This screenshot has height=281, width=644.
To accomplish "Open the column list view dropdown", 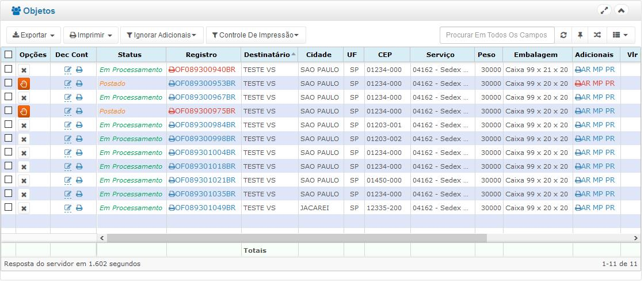I will pyautogui.click(x=620, y=35).
